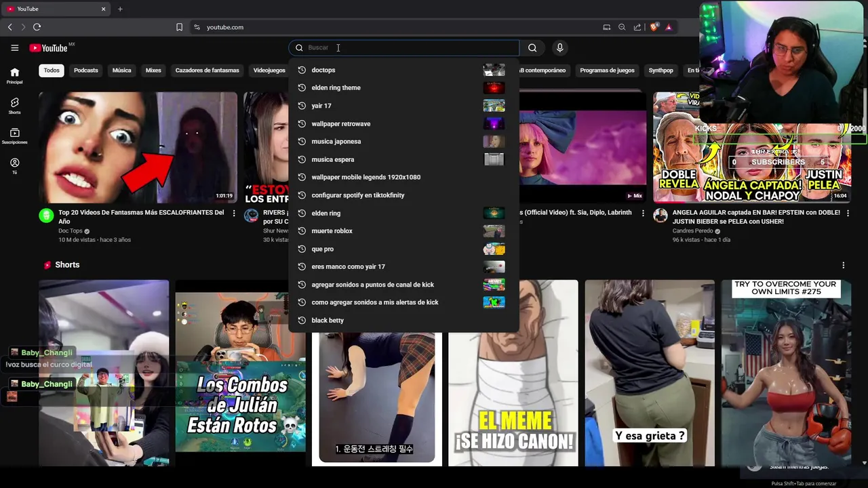Open Doc Tops channel name link
868x488 pixels.
pyautogui.click(x=71, y=231)
